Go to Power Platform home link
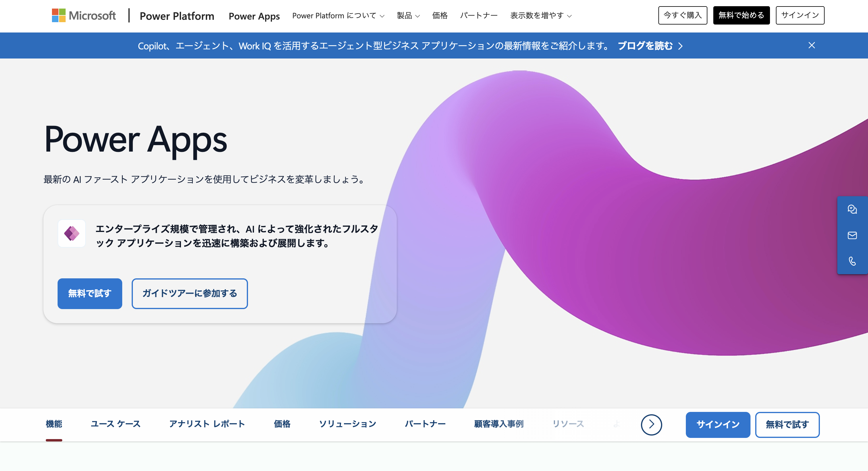This screenshot has width=868, height=471. (177, 16)
